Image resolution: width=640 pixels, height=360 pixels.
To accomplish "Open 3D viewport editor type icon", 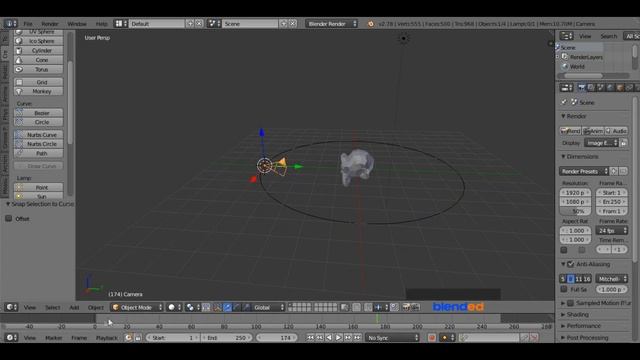I will (x=11, y=307).
